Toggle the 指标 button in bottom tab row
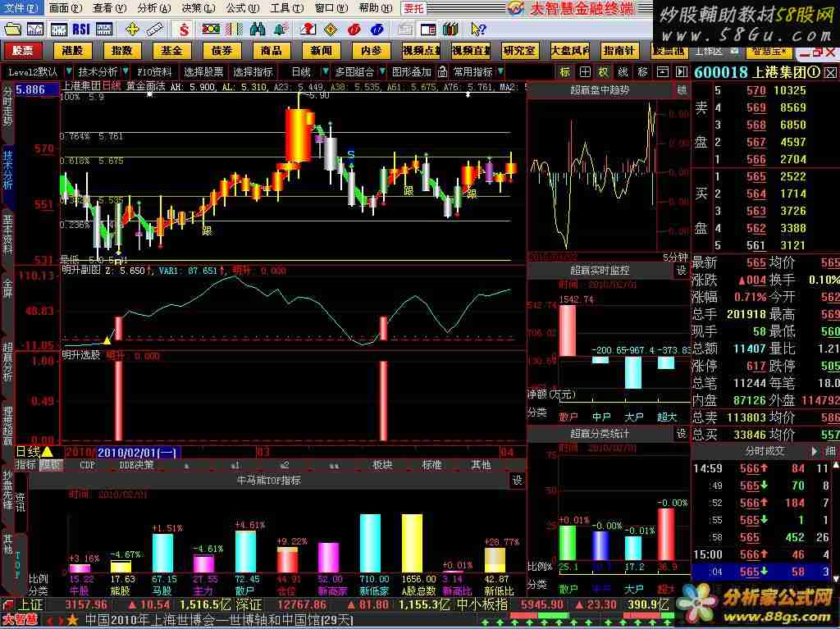This screenshot has height=629, width=840. pos(25,465)
